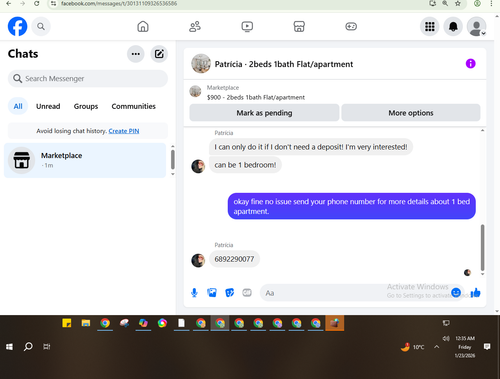Image resolution: width=500 pixels, height=379 pixels.
Task: Click the Facebook search magnifier icon
Action: (41, 26)
